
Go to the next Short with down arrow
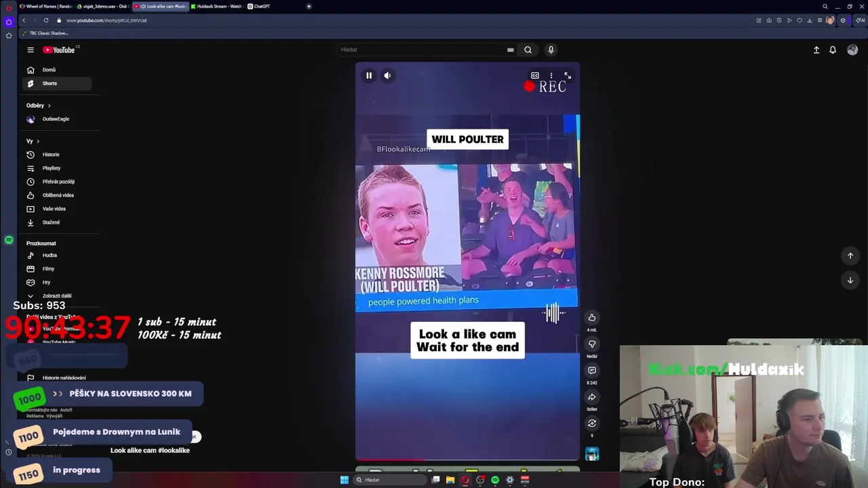(x=850, y=280)
